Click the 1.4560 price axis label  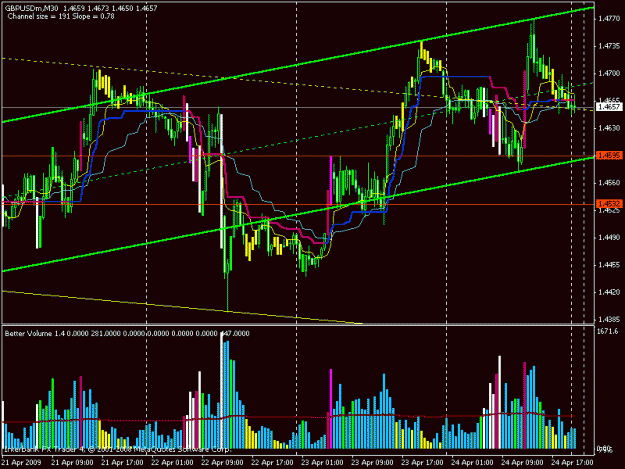[x=609, y=183]
